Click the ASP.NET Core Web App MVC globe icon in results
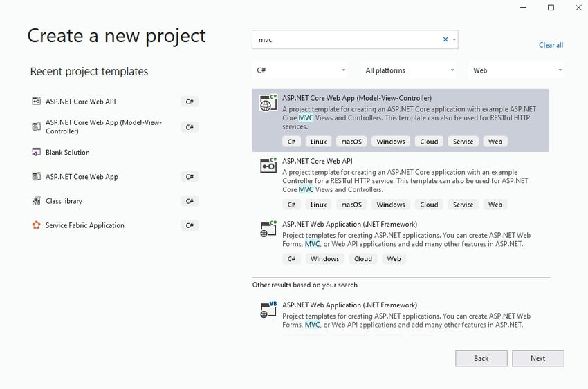Image resolution: width=588 pixels, height=389 pixels. pyautogui.click(x=268, y=103)
